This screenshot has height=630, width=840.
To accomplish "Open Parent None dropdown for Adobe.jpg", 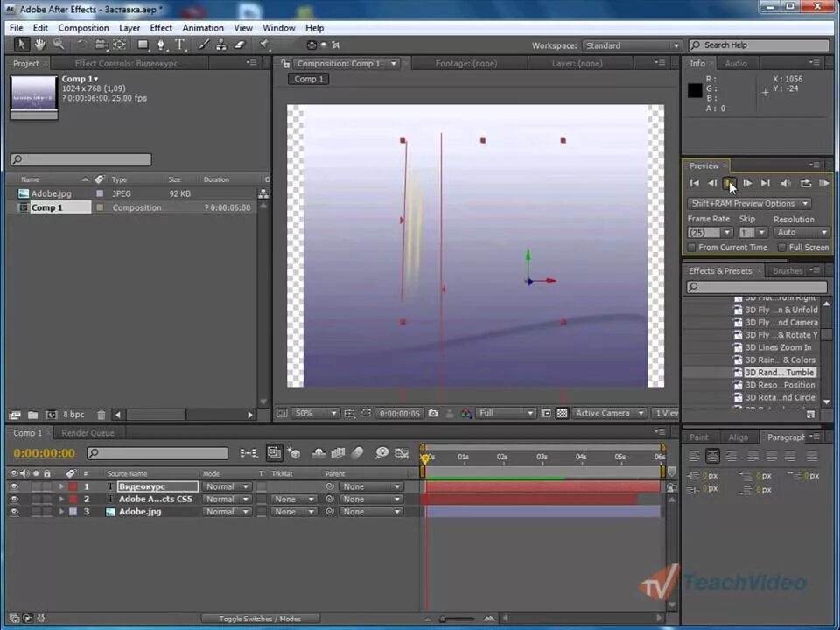I will (x=371, y=512).
